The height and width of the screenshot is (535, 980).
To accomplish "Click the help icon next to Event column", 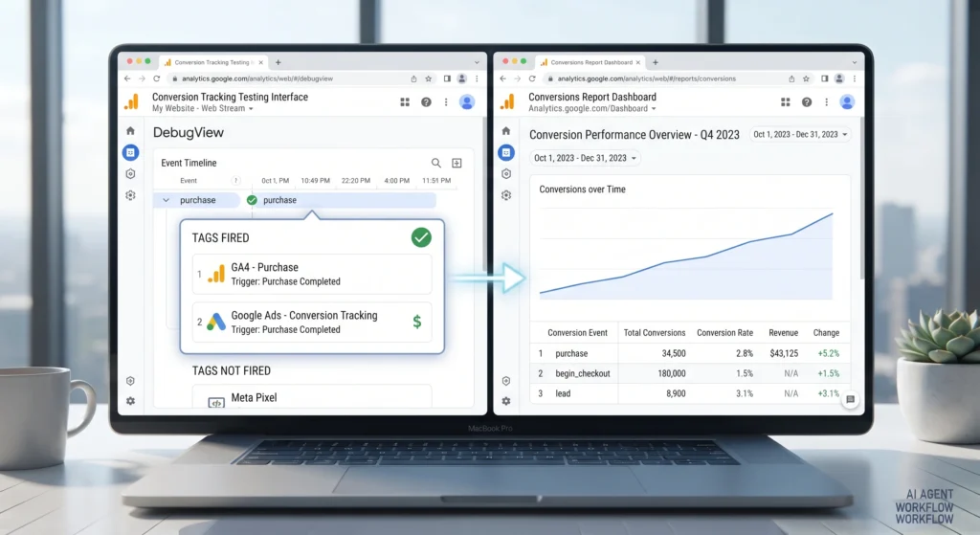I will pos(235,181).
